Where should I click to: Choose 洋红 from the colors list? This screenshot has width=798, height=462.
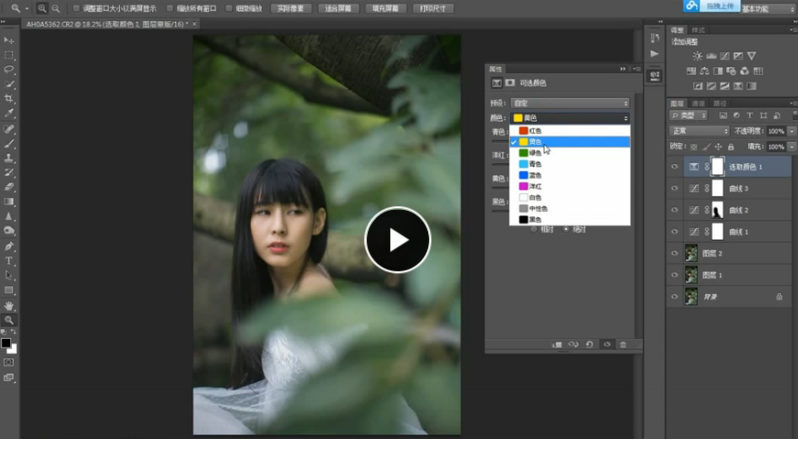pyautogui.click(x=570, y=186)
